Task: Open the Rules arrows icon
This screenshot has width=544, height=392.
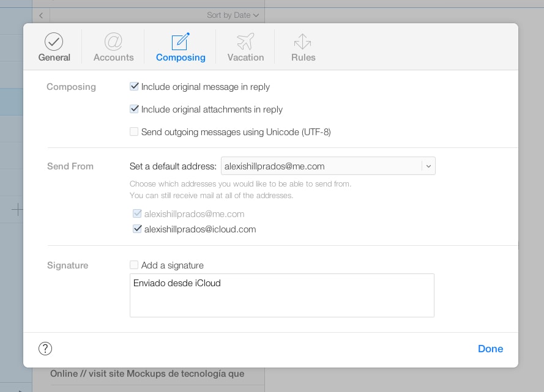Action: click(303, 42)
